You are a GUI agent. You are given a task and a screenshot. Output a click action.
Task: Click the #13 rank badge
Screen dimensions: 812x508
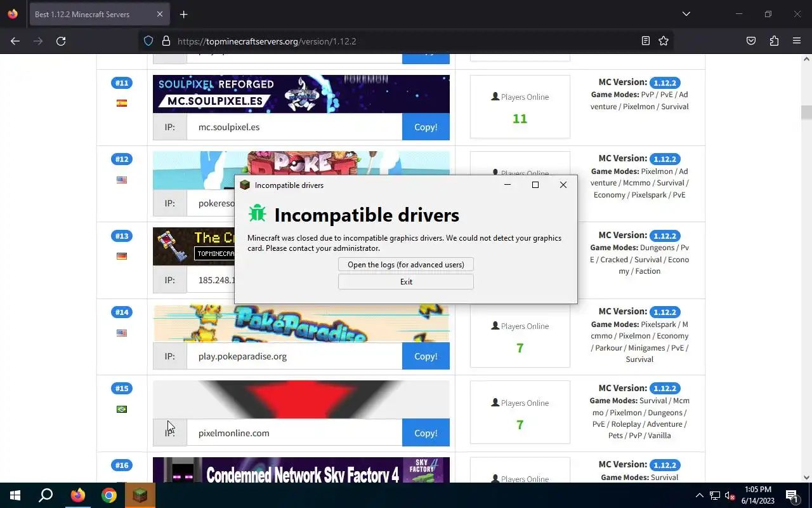tap(122, 236)
